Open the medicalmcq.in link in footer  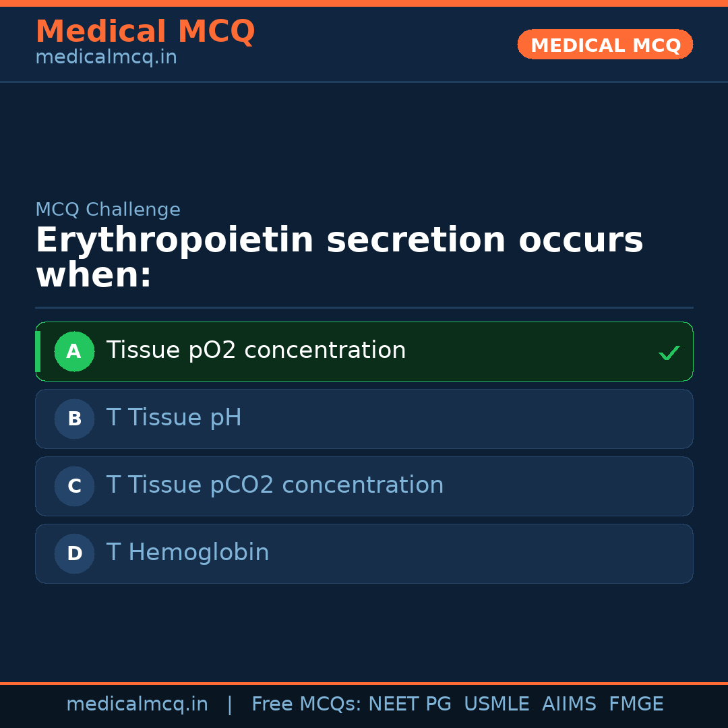[x=137, y=704]
